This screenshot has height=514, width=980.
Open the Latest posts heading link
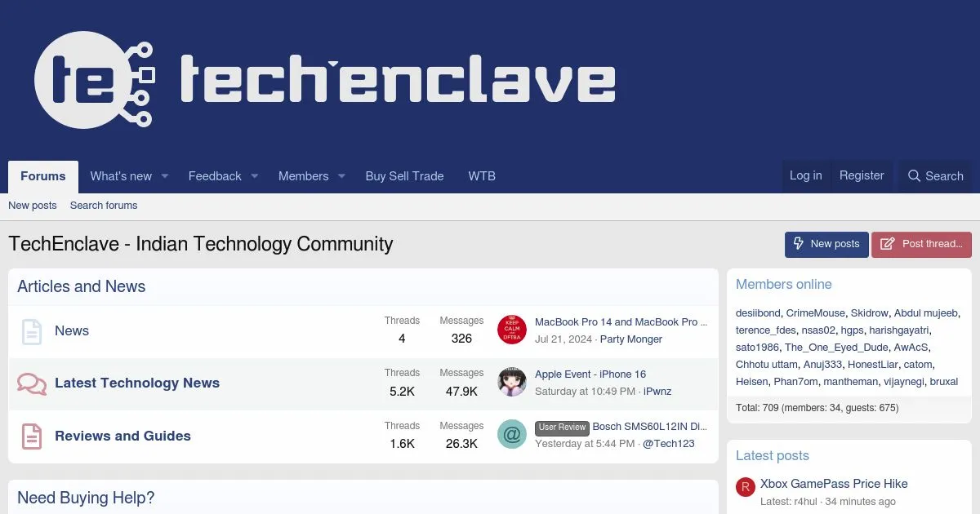coord(773,455)
